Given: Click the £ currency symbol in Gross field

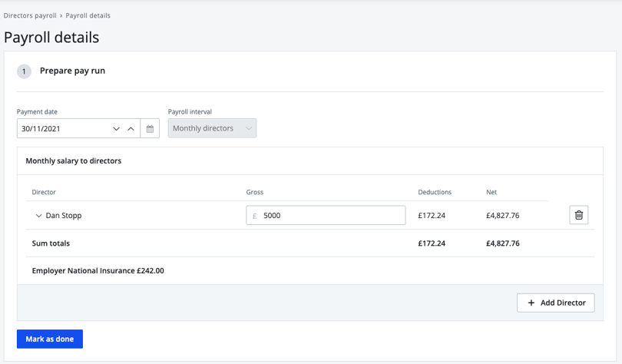Looking at the screenshot, I should pos(255,216).
